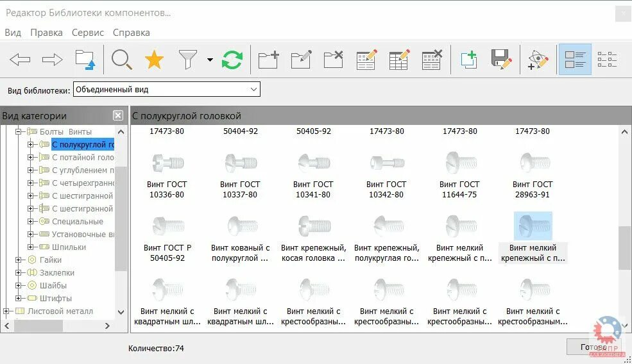Image resolution: width=632 pixels, height=364 pixels.
Task: Select Винт ГОСТ 10342-80 thumbnail
Action: (387, 163)
